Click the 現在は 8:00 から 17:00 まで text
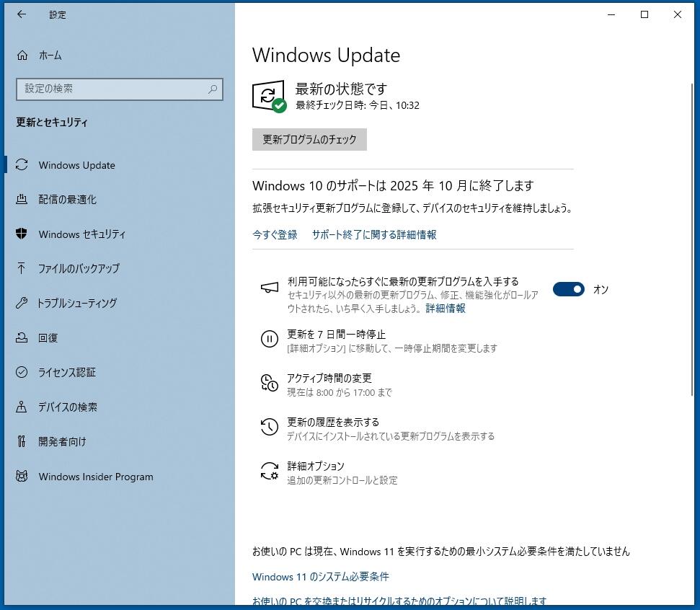 pyautogui.click(x=340, y=392)
